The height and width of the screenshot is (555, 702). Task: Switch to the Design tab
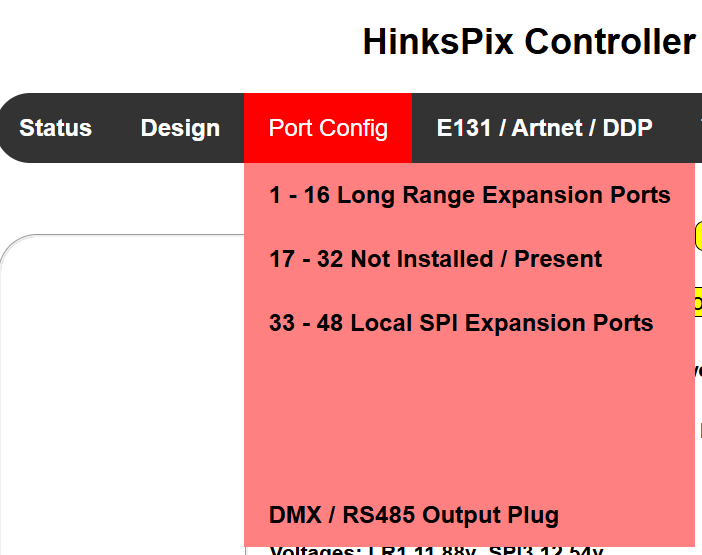click(180, 128)
